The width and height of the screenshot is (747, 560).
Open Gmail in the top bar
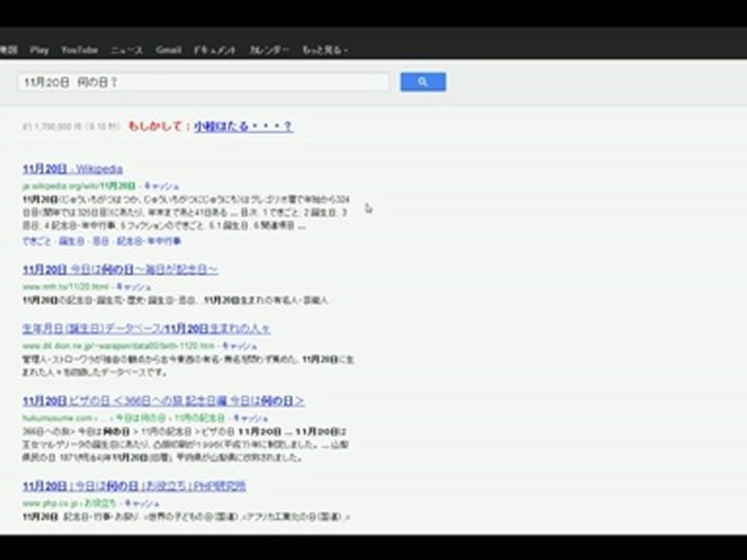(x=169, y=50)
